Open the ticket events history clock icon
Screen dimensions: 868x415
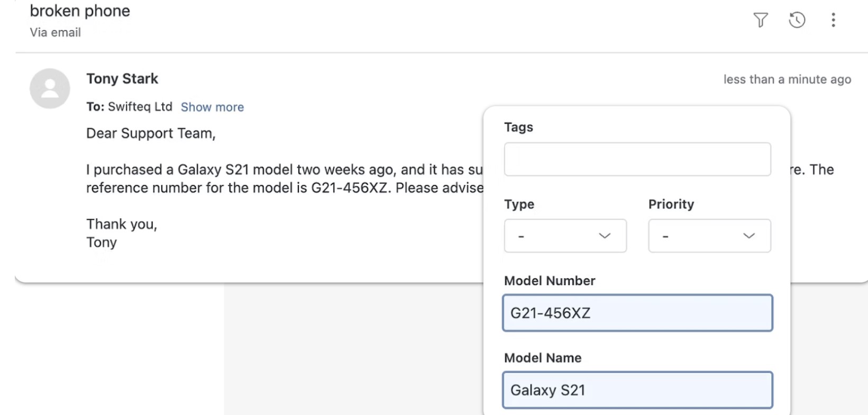[x=797, y=20]
